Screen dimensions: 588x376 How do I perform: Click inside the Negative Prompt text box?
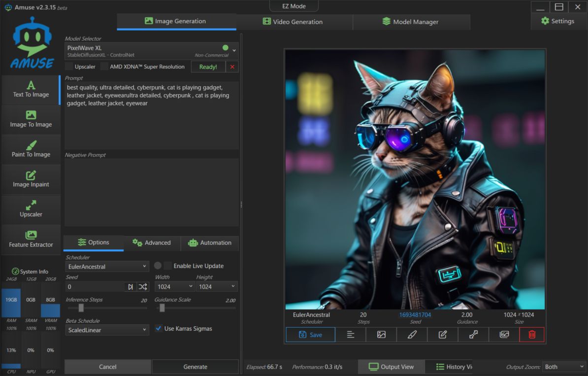tap(152, 192)
